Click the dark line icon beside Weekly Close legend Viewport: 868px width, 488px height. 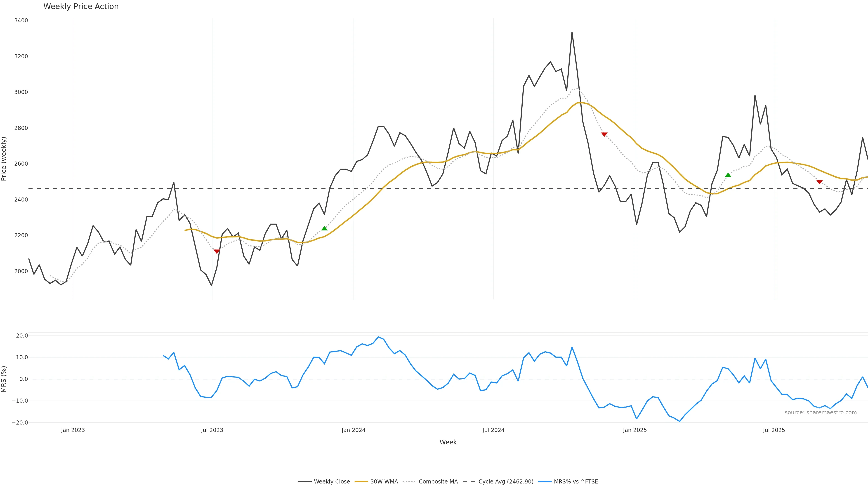click(305, 482)
